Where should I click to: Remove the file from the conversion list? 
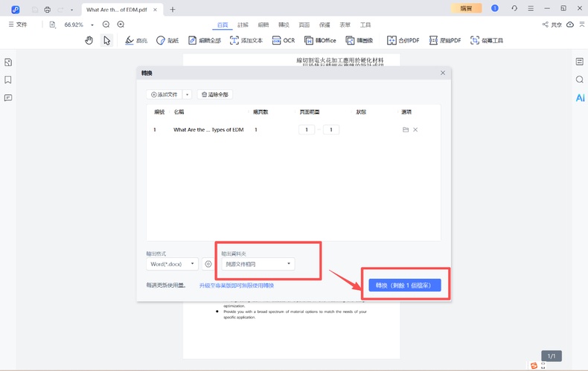[x=415, y=130]
